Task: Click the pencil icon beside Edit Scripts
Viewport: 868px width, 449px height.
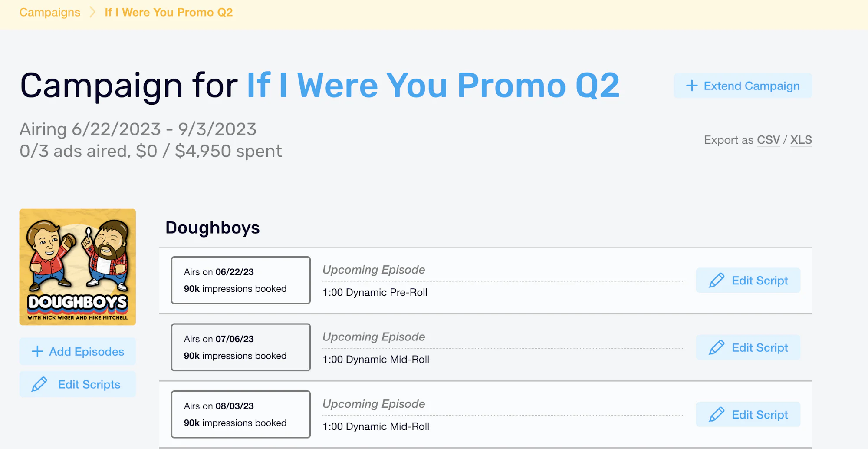Action: 39,384
